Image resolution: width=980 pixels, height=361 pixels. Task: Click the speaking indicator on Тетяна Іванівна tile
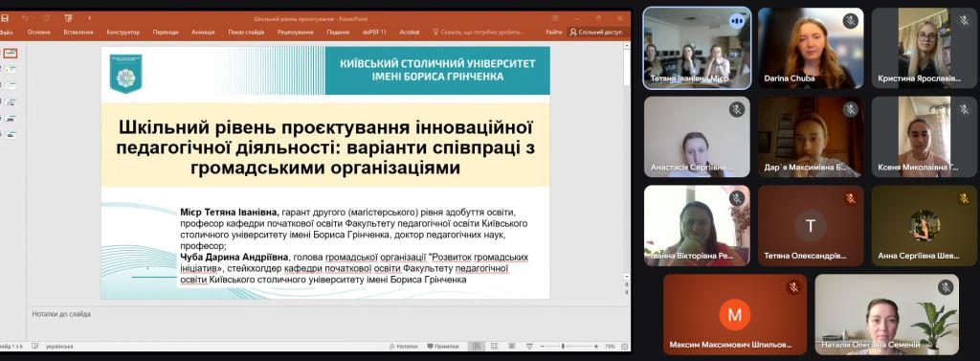tap(738, 21)
